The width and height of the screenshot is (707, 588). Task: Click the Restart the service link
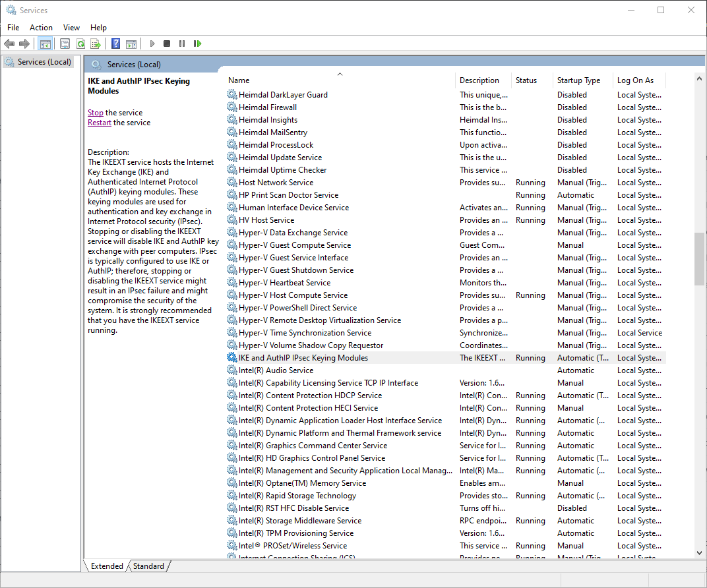[x=99, y=123]
